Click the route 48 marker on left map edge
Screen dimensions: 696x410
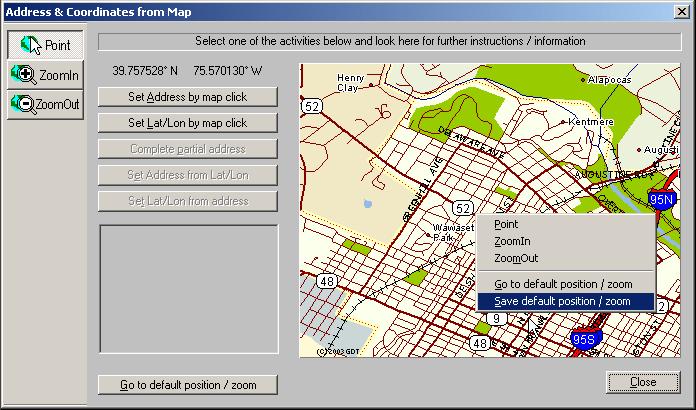pyautogui.click(x=327, y=282)
